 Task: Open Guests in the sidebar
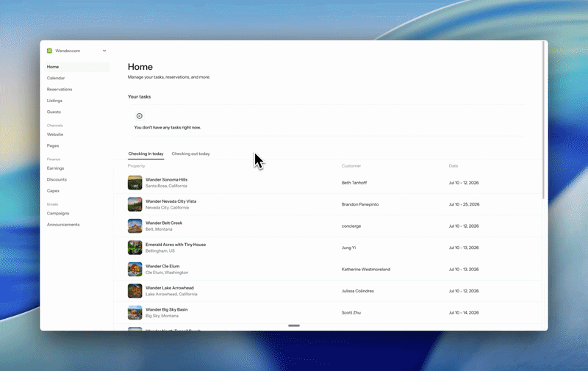click(x=54, y=112)
